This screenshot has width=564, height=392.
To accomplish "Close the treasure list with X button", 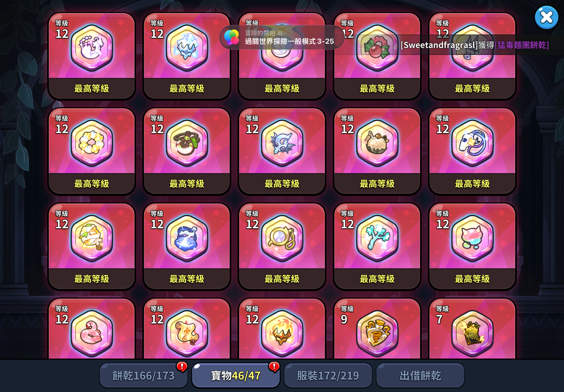I will pos(547,17).
